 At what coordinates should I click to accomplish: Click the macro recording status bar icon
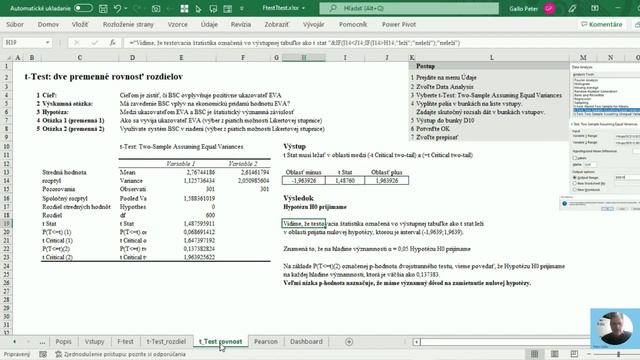coord(43,354)
